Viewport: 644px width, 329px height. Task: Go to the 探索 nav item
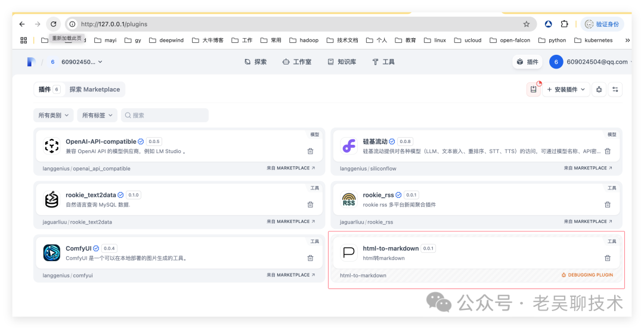255,62
